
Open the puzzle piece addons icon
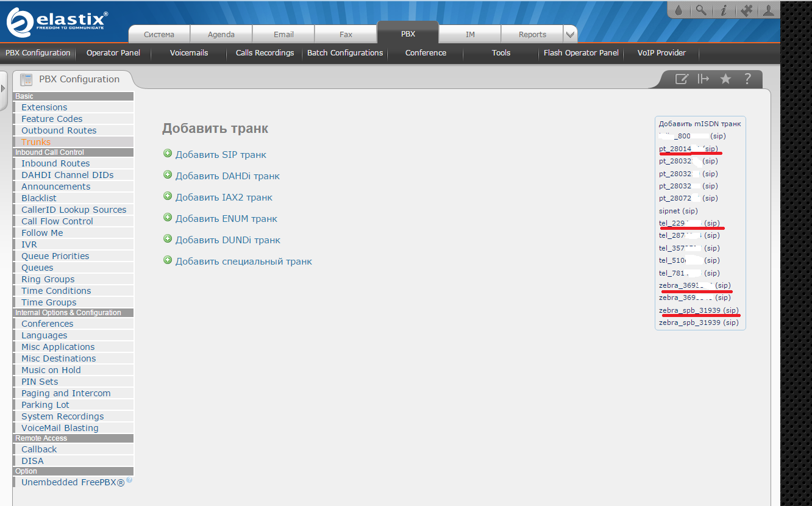tap(746, 10)
